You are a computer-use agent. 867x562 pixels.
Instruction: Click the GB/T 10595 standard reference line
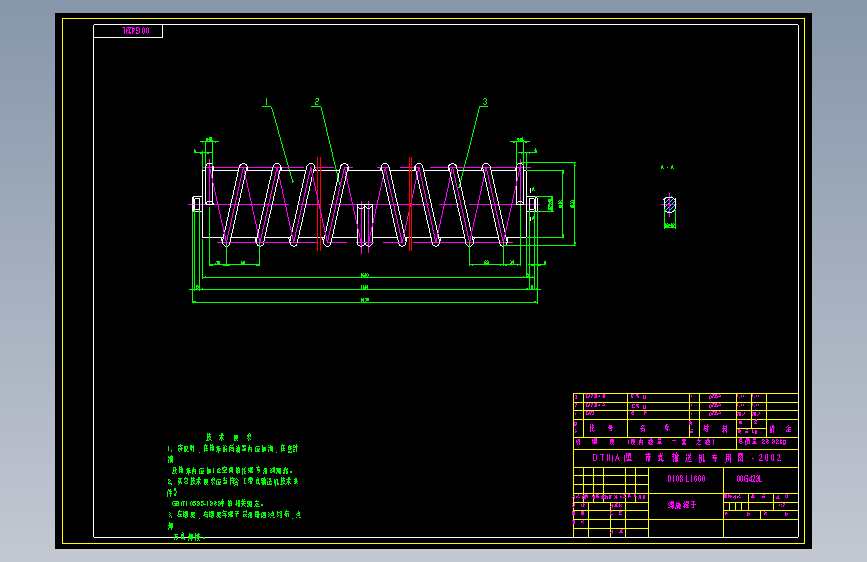(x=218, y=503)
